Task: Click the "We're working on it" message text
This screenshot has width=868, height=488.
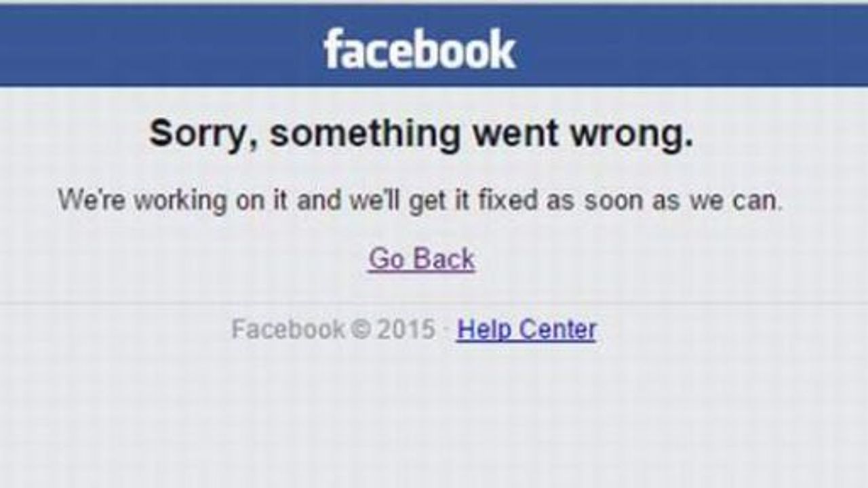Action: point(420,201)
